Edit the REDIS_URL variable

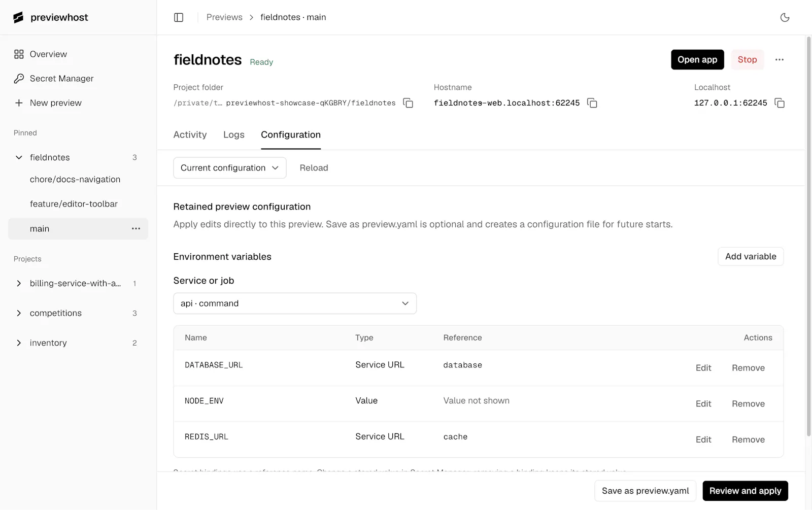[703, 439]
